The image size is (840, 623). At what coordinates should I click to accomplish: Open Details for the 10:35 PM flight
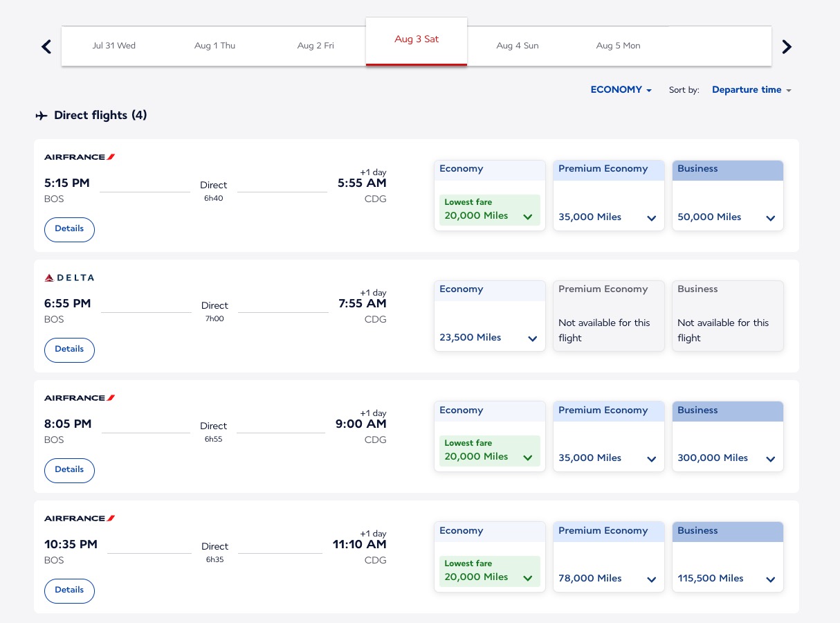click(x=69, y=590)
